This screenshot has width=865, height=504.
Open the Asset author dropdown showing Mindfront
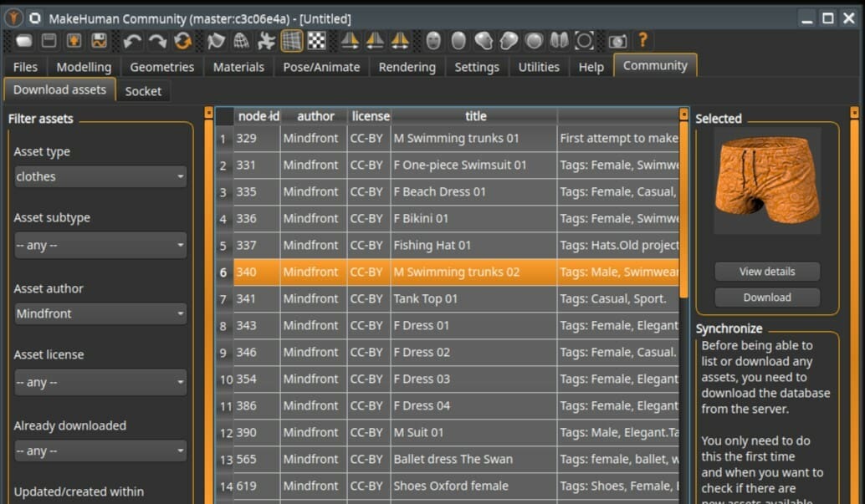100,313
